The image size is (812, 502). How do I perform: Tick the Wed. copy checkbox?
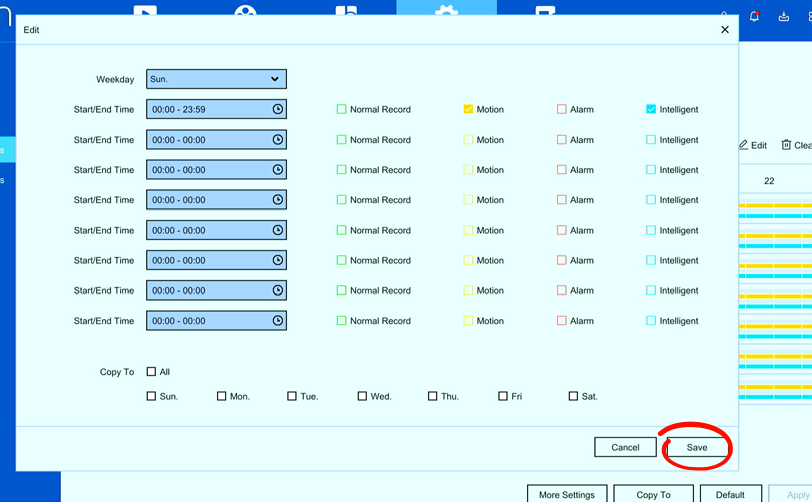(x=362, y=396)
